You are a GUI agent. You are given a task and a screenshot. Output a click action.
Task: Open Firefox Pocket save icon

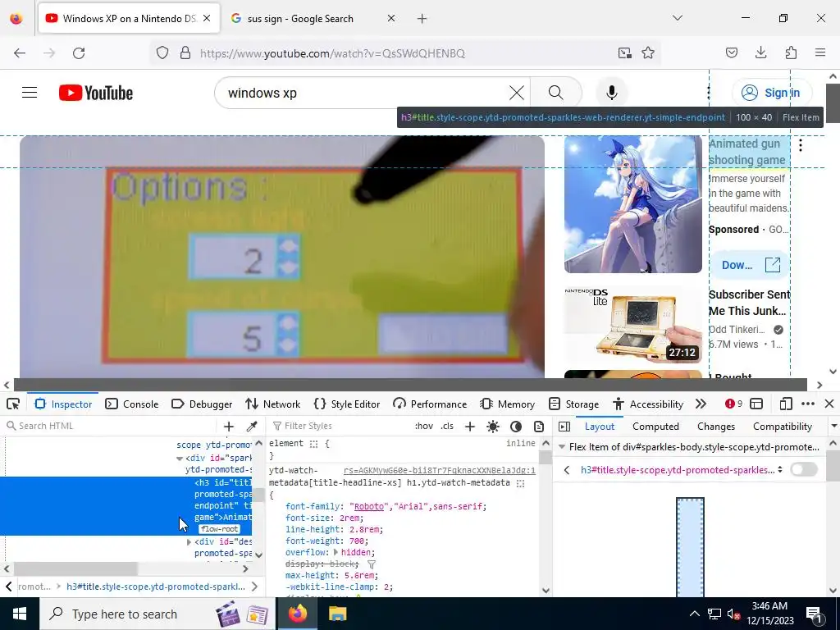tap(732, 52)
